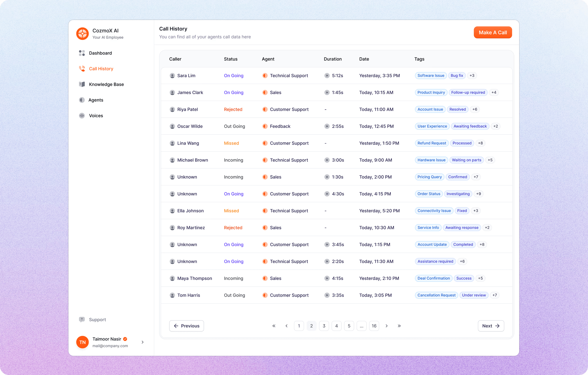Image resolution: width=588 pixels, height=375 pixels.
Task: Play Maya Thompson's call recording
Action: pos(327,278)
